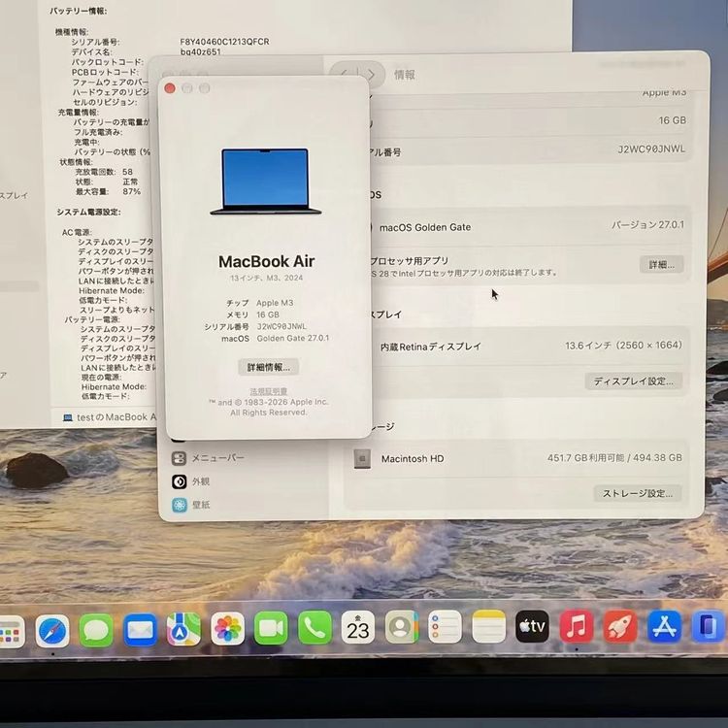Open Reminders in the Dock
The height and width of the screenshot is (728, 728).
445,627
